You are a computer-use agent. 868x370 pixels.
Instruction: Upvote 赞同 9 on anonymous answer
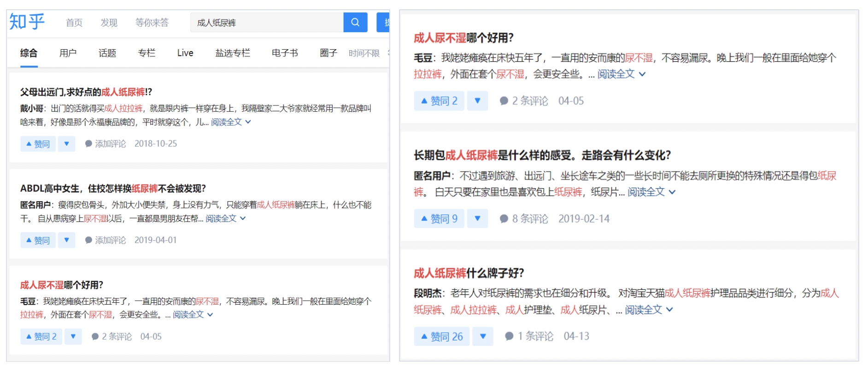point(439,219)
